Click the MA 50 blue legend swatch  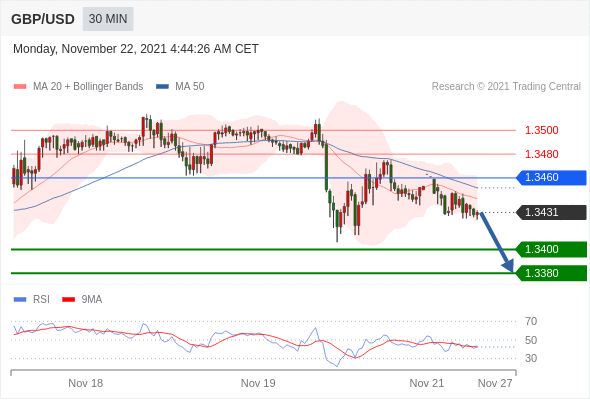pos(162,87)
